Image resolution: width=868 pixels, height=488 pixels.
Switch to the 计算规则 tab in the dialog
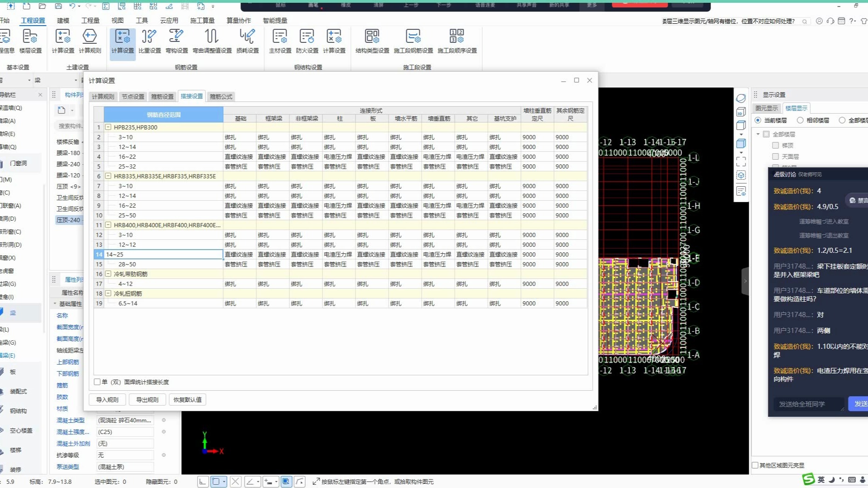103,96
